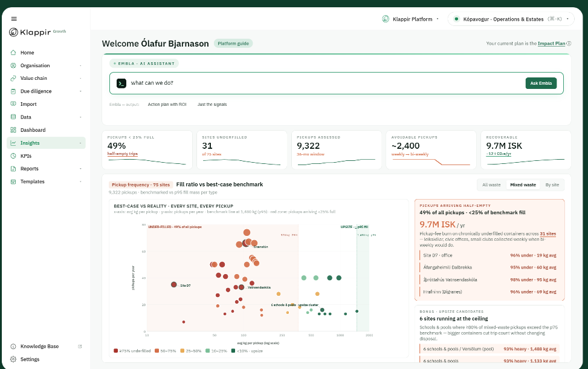Click the Klappir logo
The width and height of the screenshot is (588, 369).
pos(30,32)
